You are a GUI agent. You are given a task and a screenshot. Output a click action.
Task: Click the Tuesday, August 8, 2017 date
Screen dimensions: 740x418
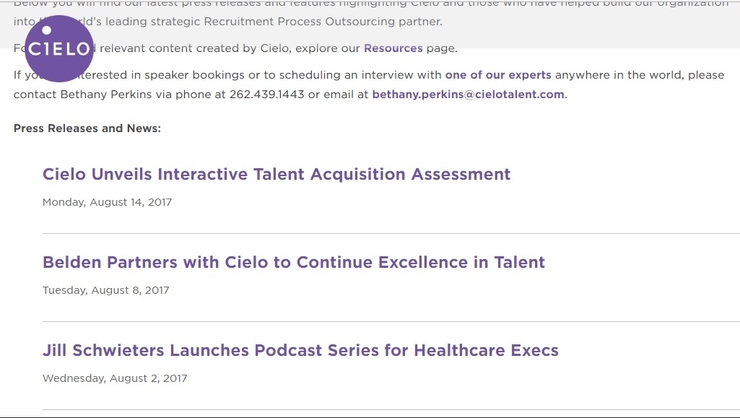pyautogui.click(x=106, y=290)
